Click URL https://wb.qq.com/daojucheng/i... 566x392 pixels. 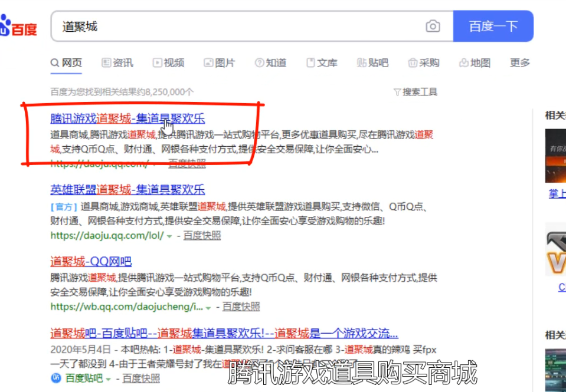[x=127, y=307]
